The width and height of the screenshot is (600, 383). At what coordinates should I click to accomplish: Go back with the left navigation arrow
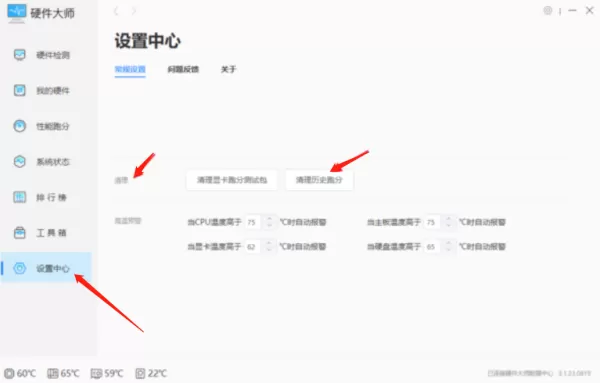(116, 11)
